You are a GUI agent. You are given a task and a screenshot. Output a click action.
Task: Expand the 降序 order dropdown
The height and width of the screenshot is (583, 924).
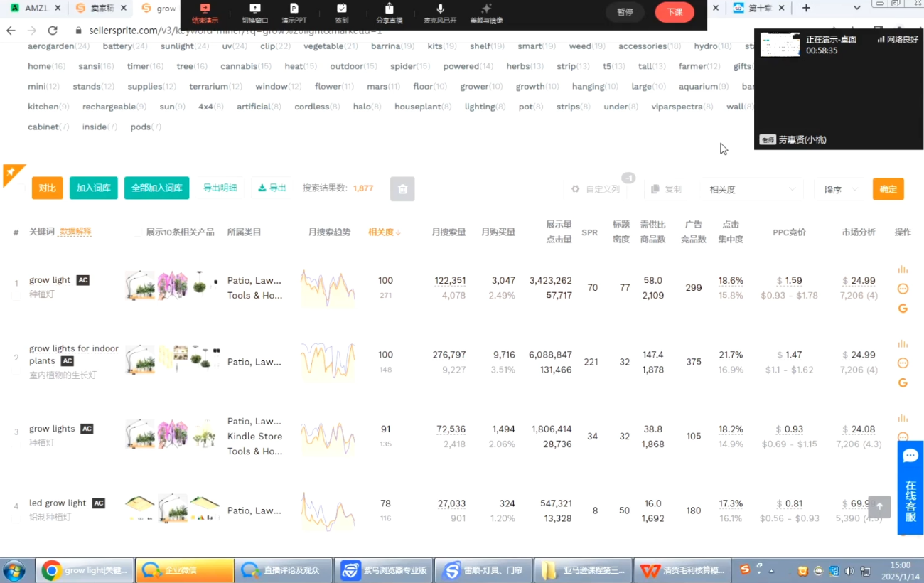click(839, 189)
